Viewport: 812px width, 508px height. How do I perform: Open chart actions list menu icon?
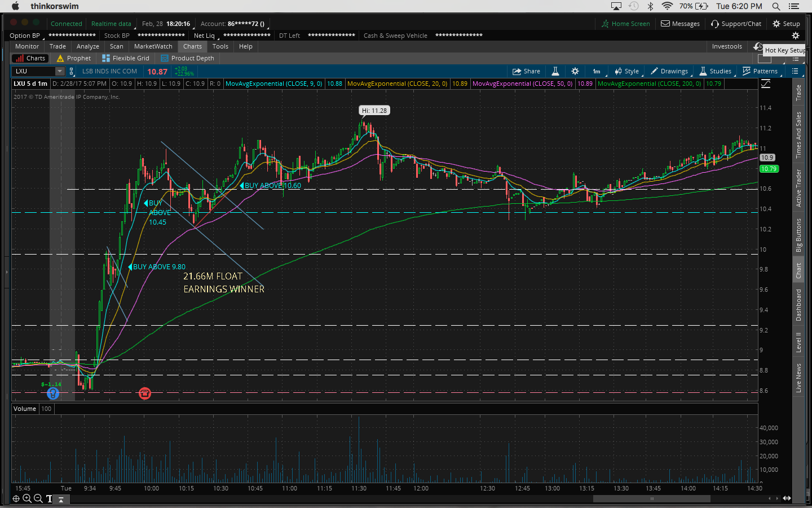(x=795, y=71)
